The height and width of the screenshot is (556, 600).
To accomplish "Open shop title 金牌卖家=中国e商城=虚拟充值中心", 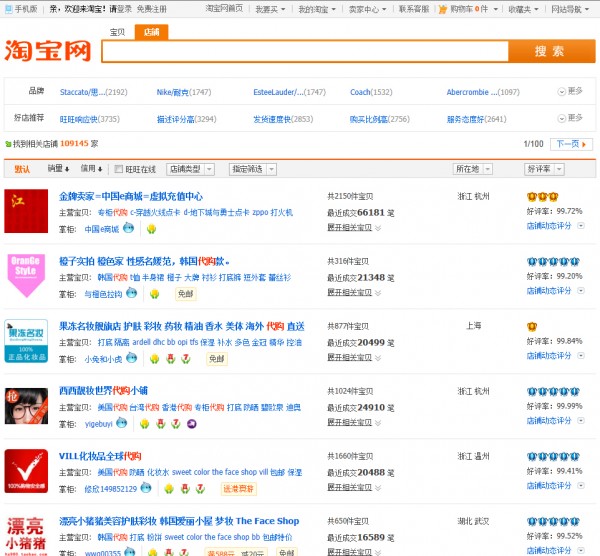I will click(131, 197).
